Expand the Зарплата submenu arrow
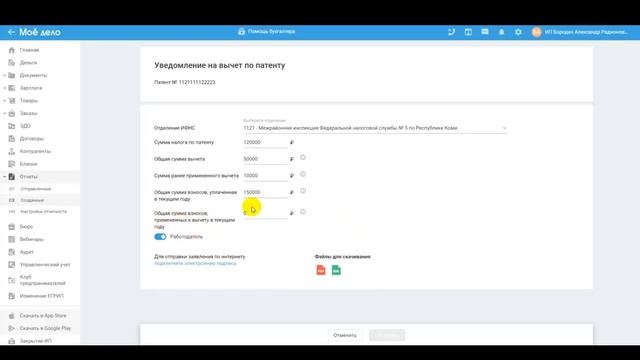The width and height of the screenshot is (640, 360). pos(4,88)
